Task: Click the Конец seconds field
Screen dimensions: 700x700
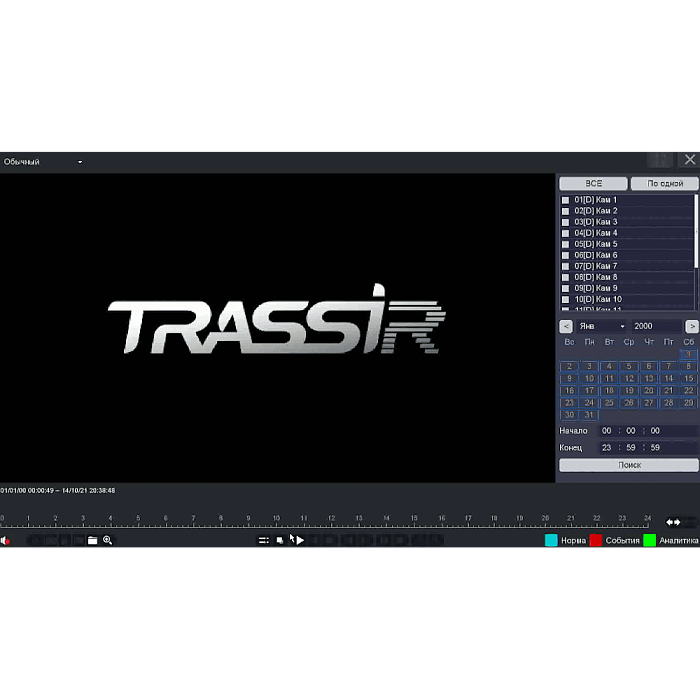Action: (655, 448)
